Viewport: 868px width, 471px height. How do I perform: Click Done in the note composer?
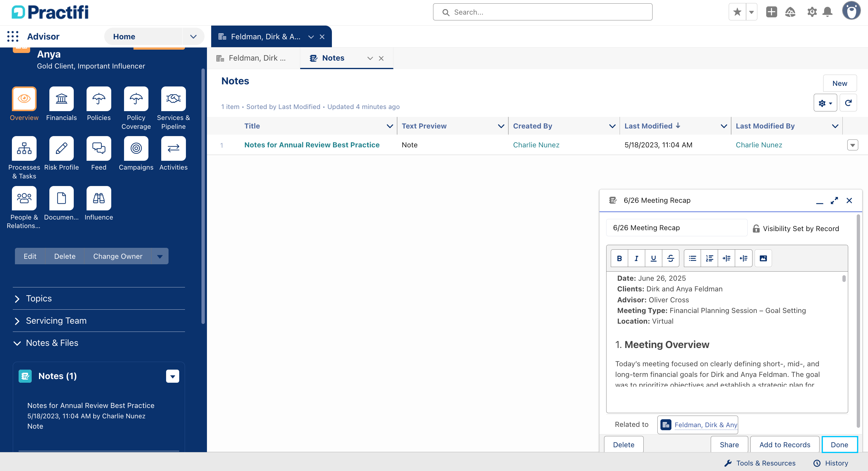coord(839,445)
